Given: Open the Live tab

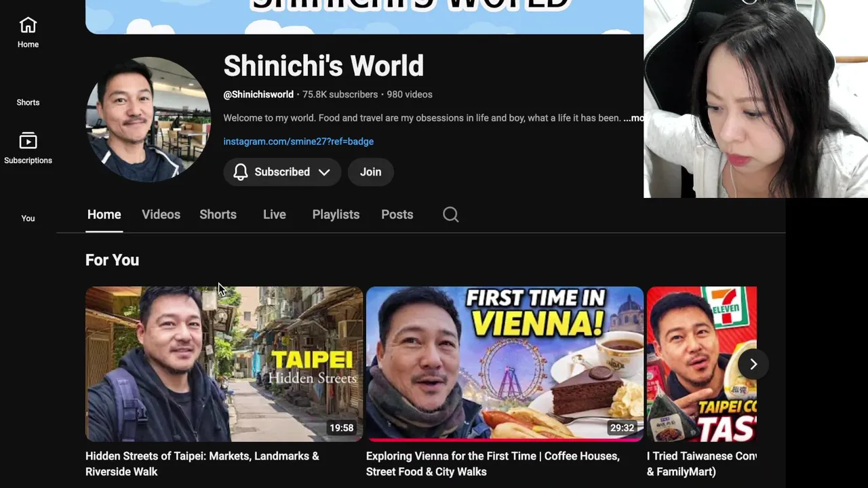Looking at the screenshot, I should (x=274, y=215).
